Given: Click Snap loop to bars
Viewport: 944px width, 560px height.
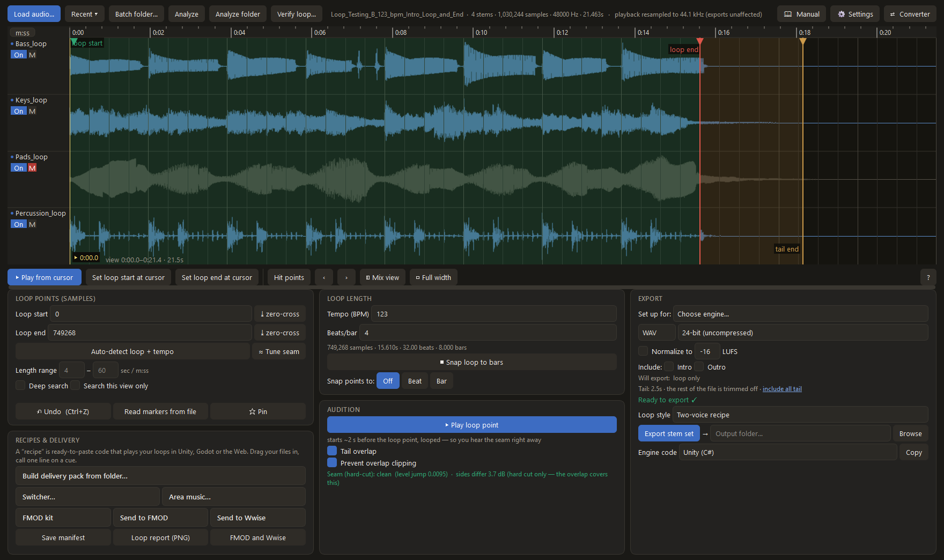Looking at the screenshot, I should [471, 362].
